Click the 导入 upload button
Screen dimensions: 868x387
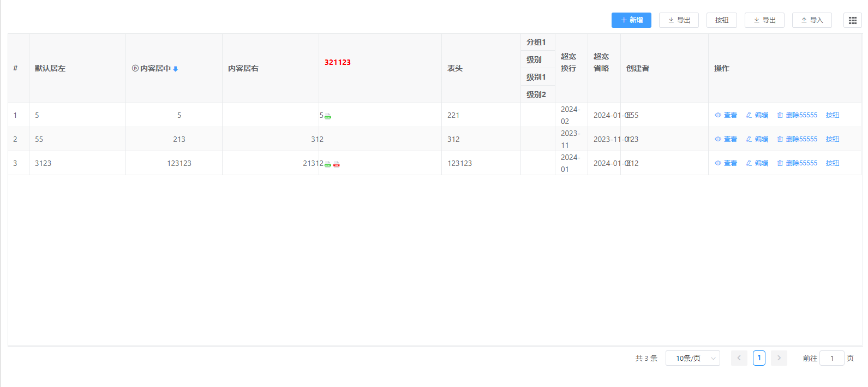pyautogui.click(x=811, y=20)
